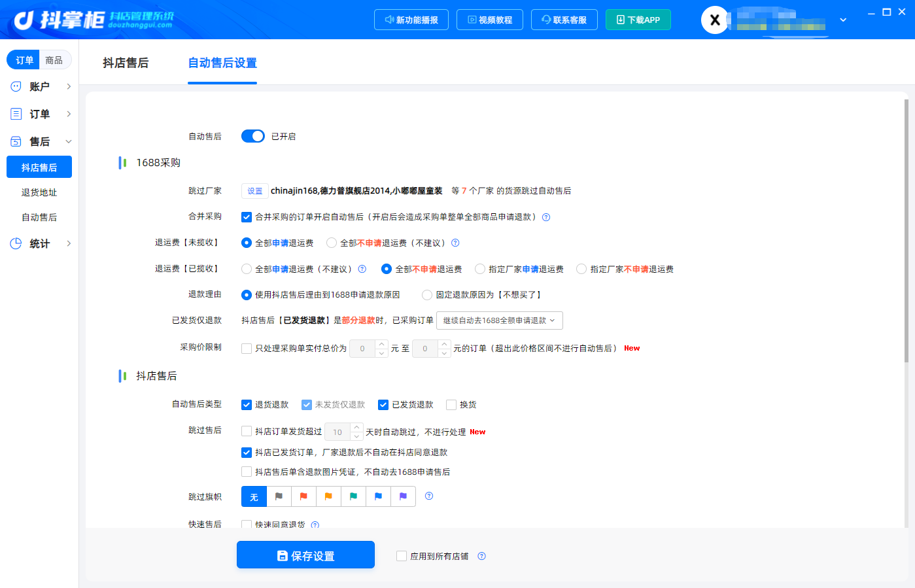The image size is (915, 588).
Task: Open help icon beside 合并采购 option
Action: tap(546, 217)
